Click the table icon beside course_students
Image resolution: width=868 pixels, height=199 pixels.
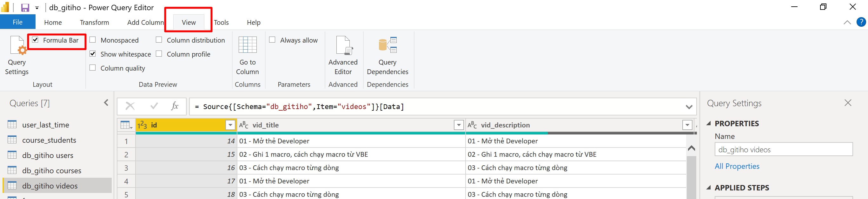point(12,140)
